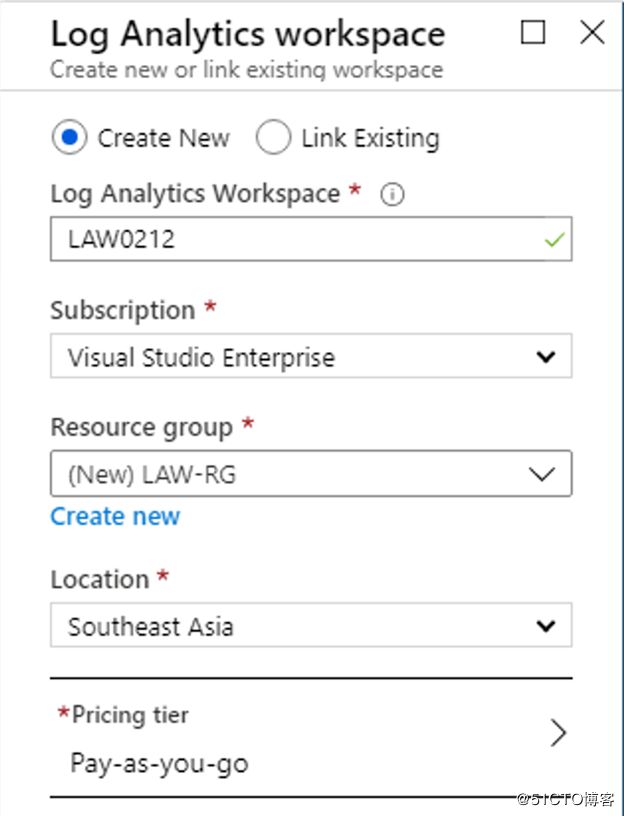The height and width of the screenshot is (816, 624).
Task: Choose the Link Existing option label
Action: (x=371, y=139)
